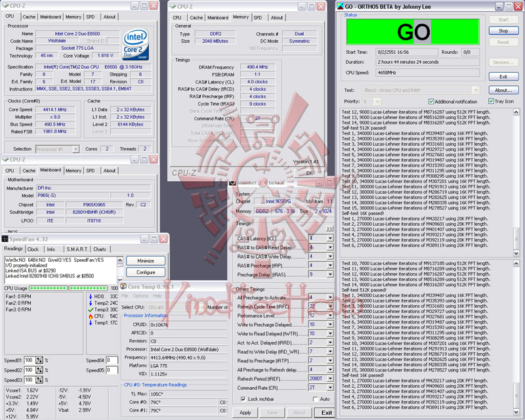The image size is (525, 420).
Task: Switch to the Cache tab in the CPU-Z processor window
Action: click(29, 17)
